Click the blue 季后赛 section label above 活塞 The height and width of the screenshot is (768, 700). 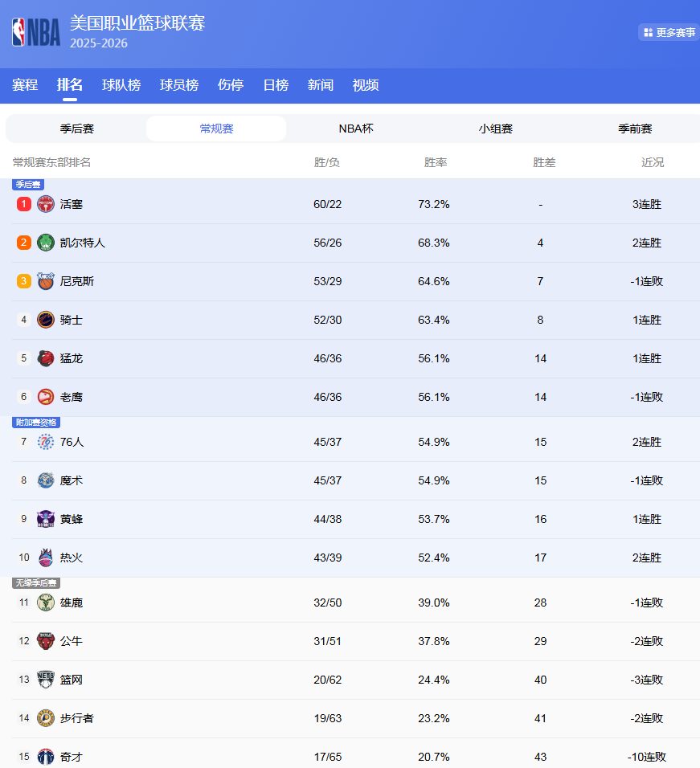coord(28,184)
